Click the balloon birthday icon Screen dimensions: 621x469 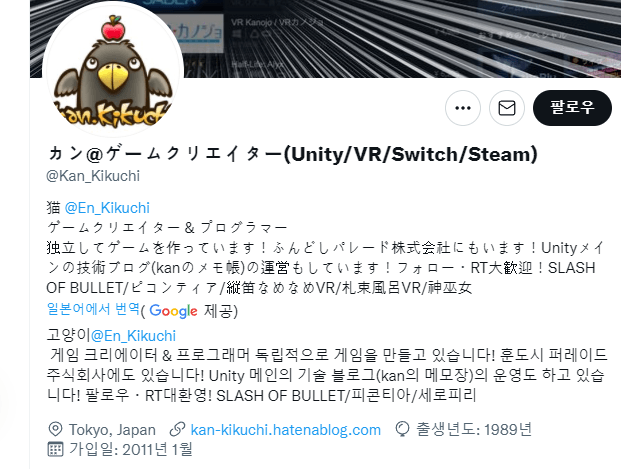pyautogui.click(x=402, y=429)
